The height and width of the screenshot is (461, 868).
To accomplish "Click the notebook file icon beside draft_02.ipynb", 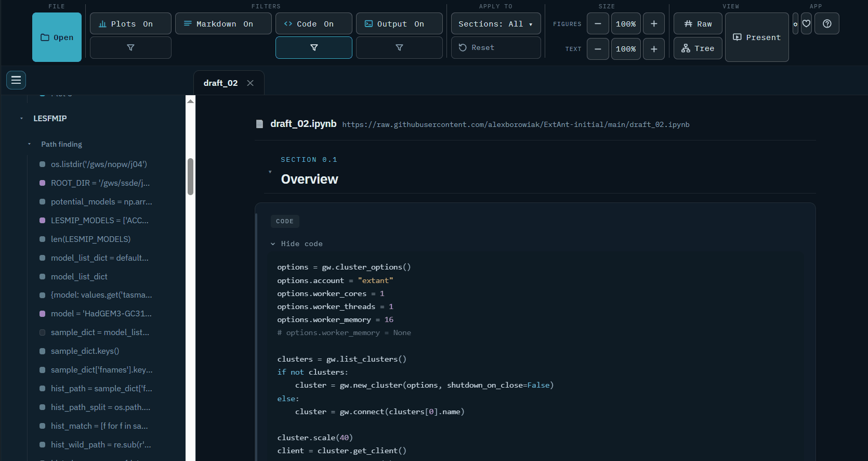I will pyautogui.click(x=259, y=124).
